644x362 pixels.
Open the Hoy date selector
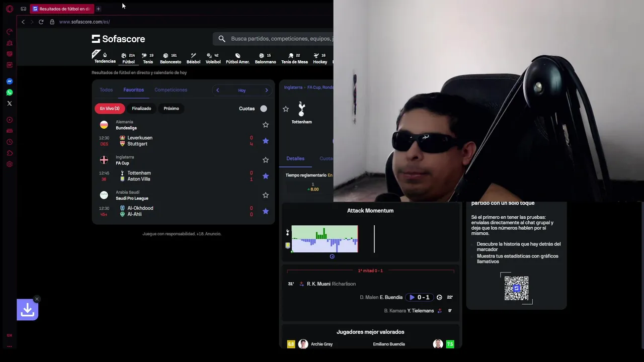click(x=242, y=90)
